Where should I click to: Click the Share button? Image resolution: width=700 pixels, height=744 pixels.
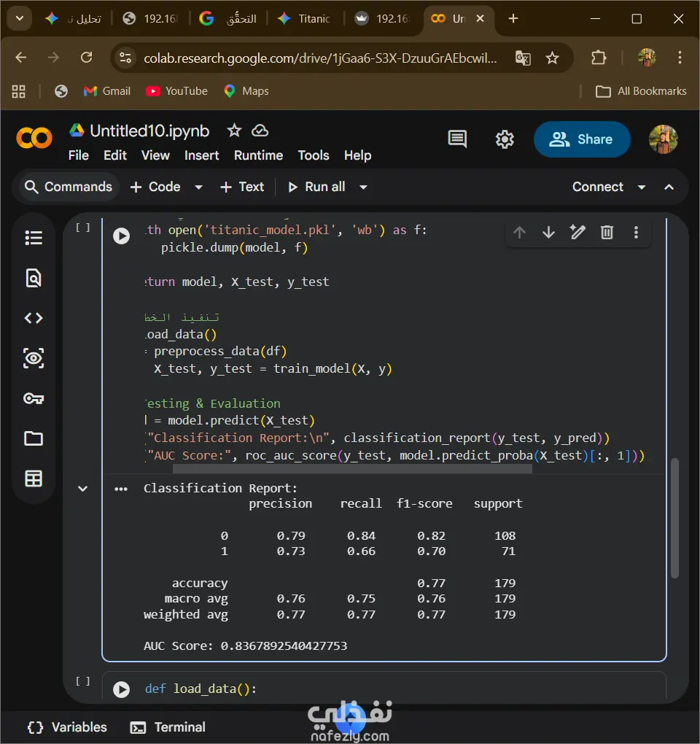click(582, 139)
